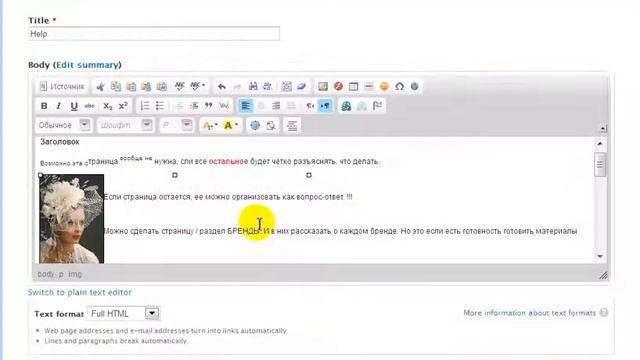Click the Paste from Word icon
Screen dimensions: 640x360
click(162, 87)
